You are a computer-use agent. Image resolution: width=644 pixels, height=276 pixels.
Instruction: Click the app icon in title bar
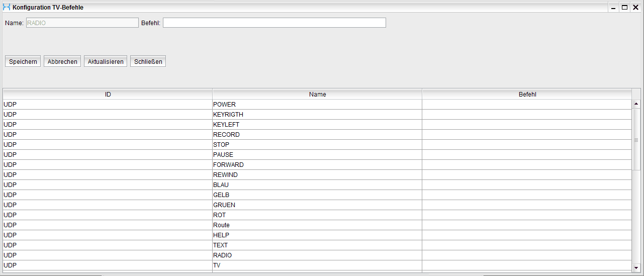(x=7, y=8)
